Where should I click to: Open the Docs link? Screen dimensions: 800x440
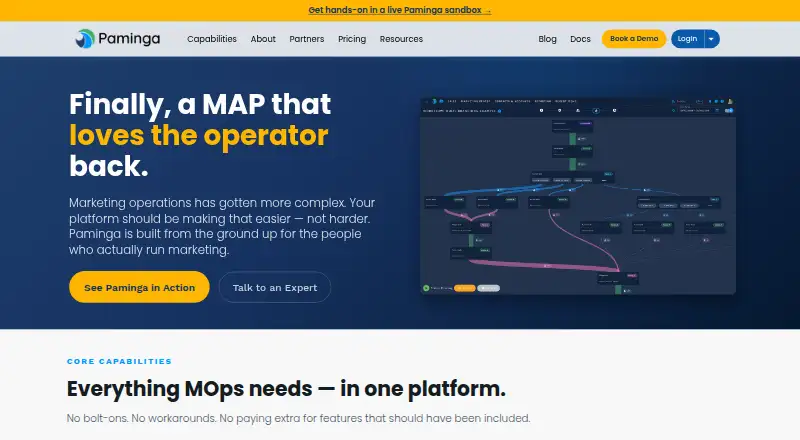580,39
